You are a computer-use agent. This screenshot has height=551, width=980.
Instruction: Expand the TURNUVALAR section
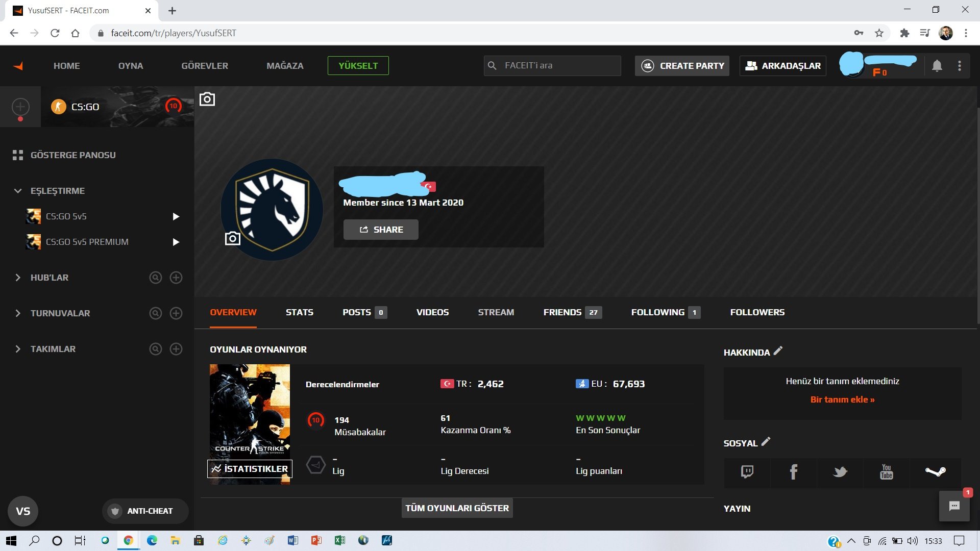[18, 313]
